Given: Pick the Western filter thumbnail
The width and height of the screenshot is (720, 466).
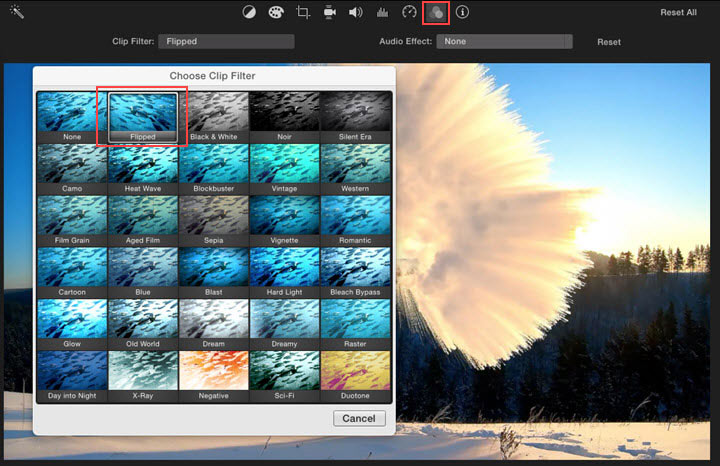Looking at the screenshot, I should pos(355,169).
